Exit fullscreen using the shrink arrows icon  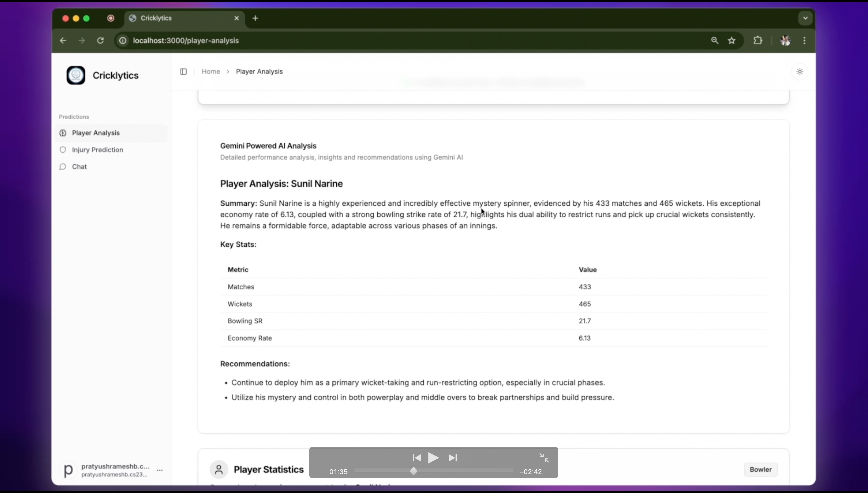coord(544,458)
